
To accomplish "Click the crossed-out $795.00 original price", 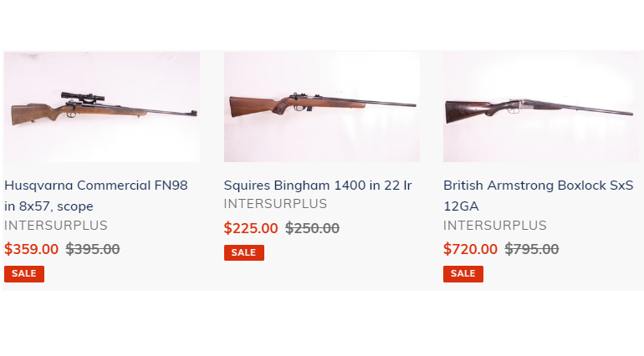I will [532, 249].
